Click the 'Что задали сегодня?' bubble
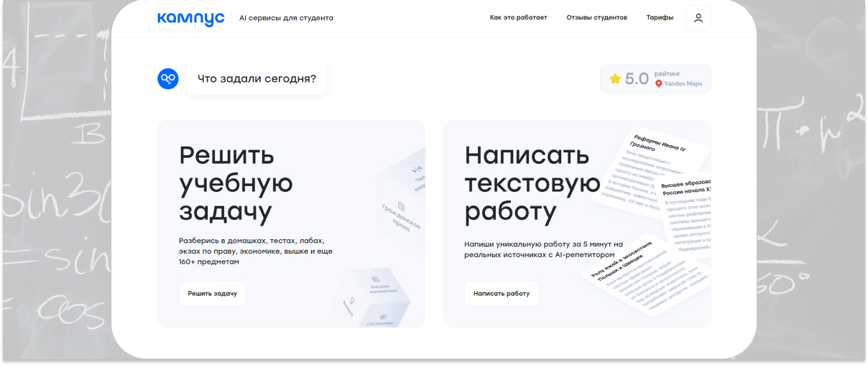The image size is (868, 365). pos(257,78)
